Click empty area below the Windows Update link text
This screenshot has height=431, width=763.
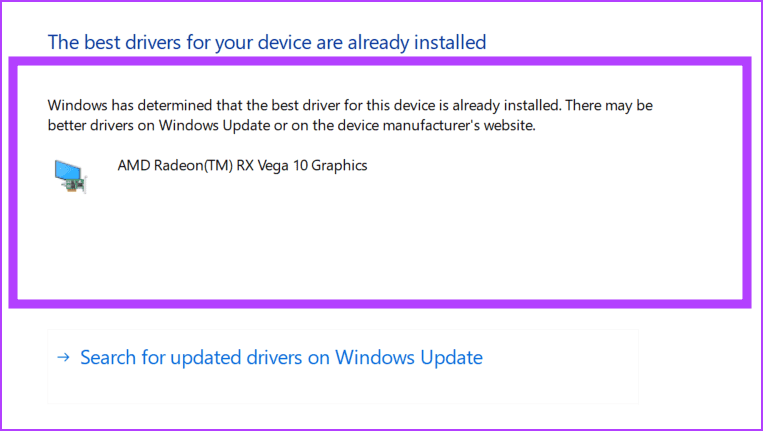point(343,387)
